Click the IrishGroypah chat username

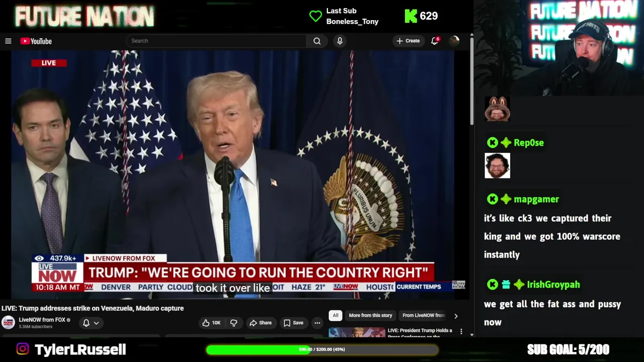(553, 285)
